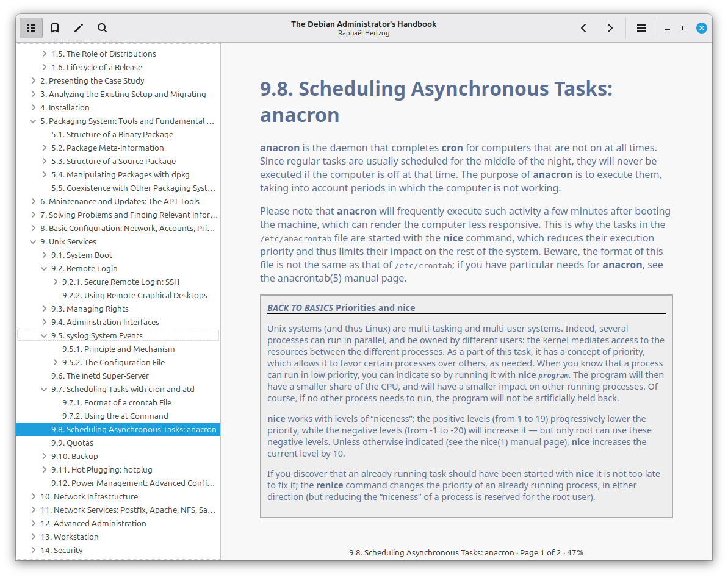Screen dimensions: 728x578
Task: Collapse 9.2. Remote Login
Action: pyautogui.click(x=44, y=269)
